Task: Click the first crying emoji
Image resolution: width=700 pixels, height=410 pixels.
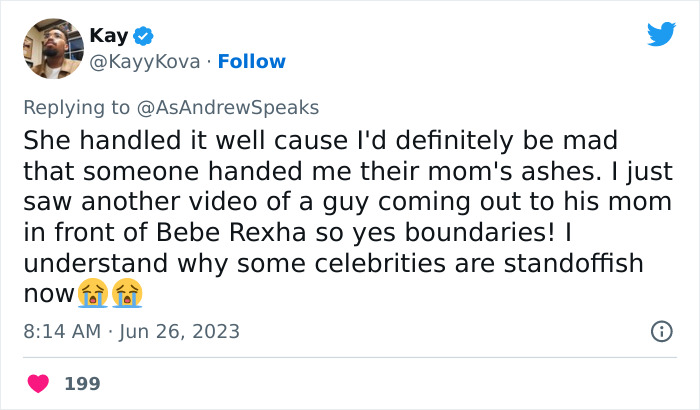Action: [x=91, y=293]
